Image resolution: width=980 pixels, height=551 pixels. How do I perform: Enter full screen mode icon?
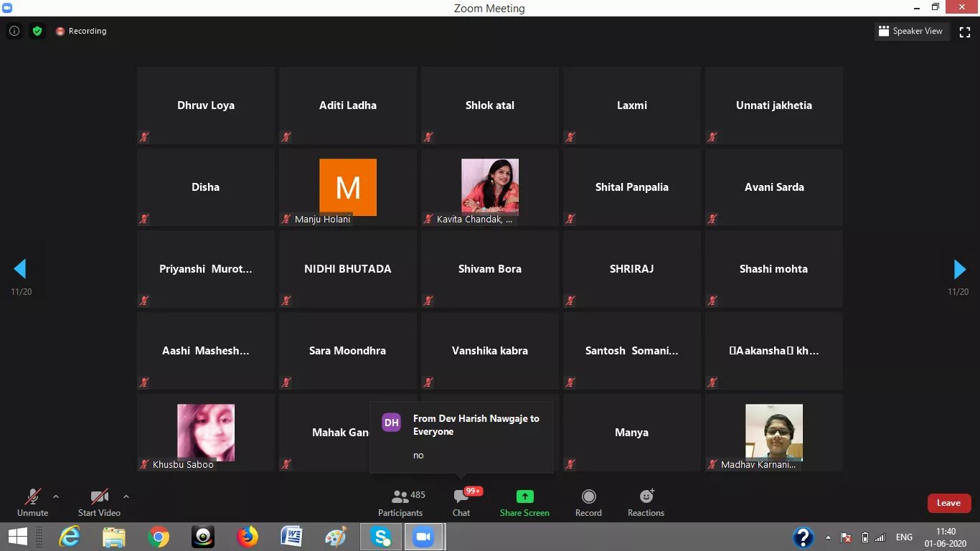[965, 32]
